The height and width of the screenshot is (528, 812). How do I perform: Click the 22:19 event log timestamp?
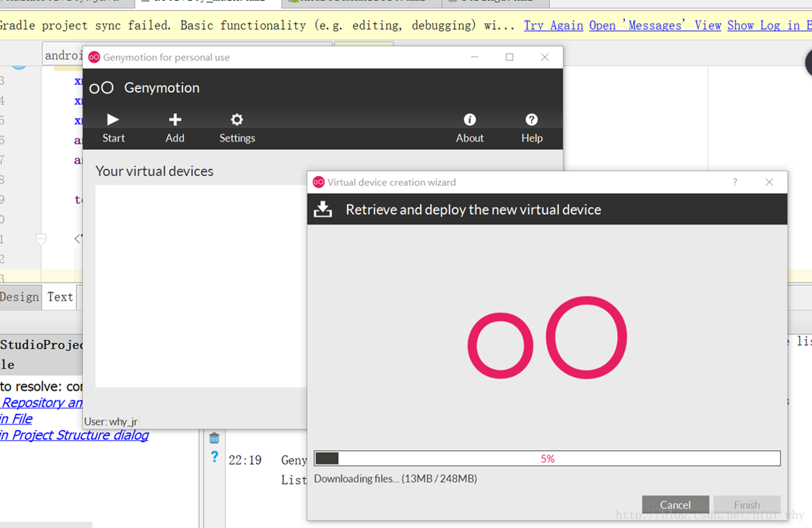coord(245,460)
